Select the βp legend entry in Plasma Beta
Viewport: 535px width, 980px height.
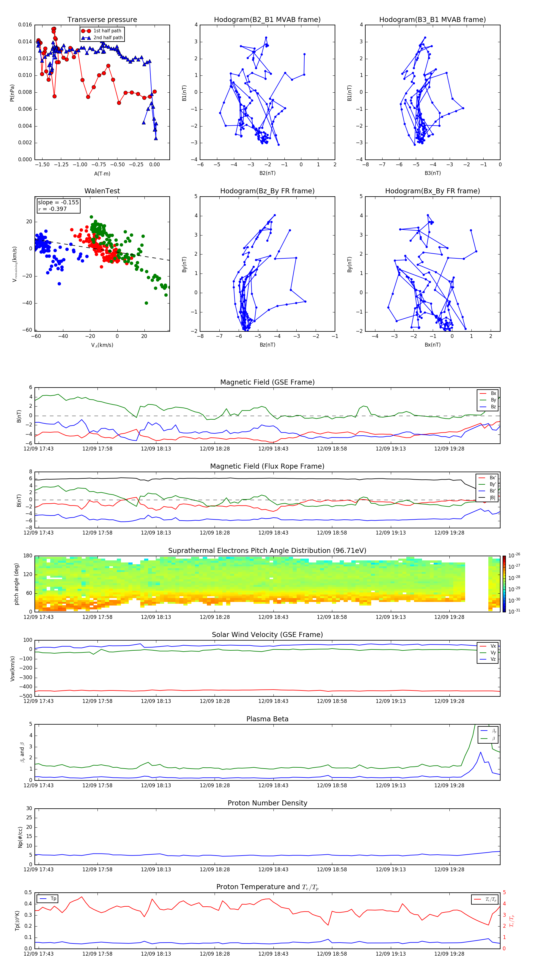click(x=489, y=731)
